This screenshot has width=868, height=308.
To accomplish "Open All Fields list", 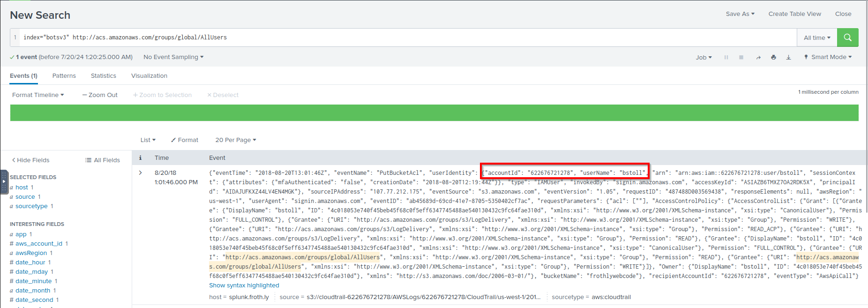I will pos(103,160).
